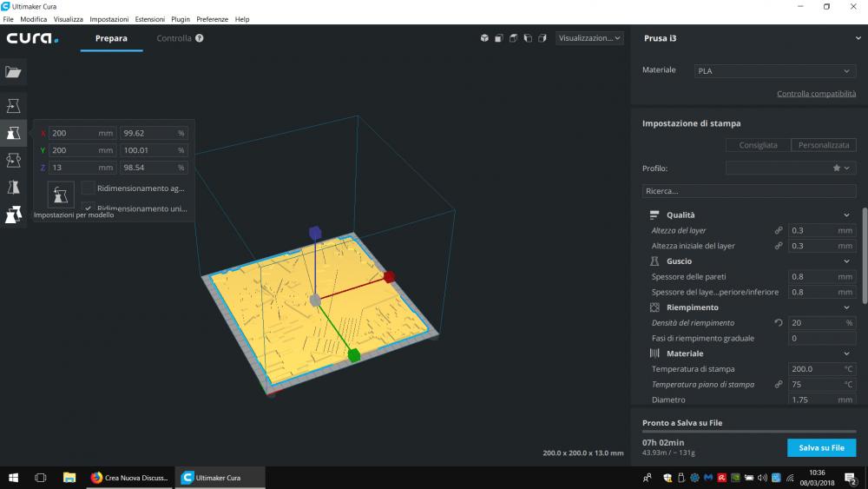Switch to Personalizzata print setup mode
The height and width of the screenshot is (489, 868).
coord(824,145)
